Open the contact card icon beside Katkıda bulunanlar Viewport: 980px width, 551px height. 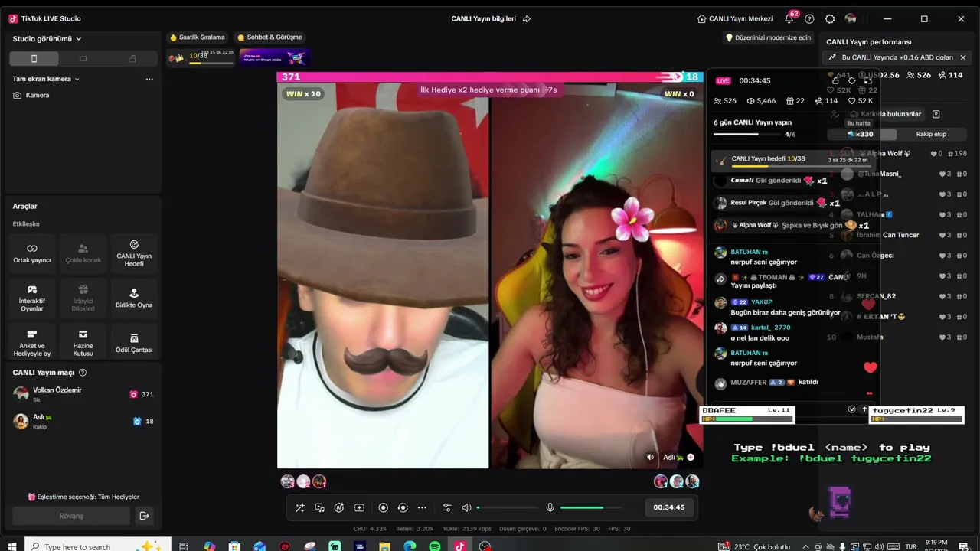coord(936,114)
